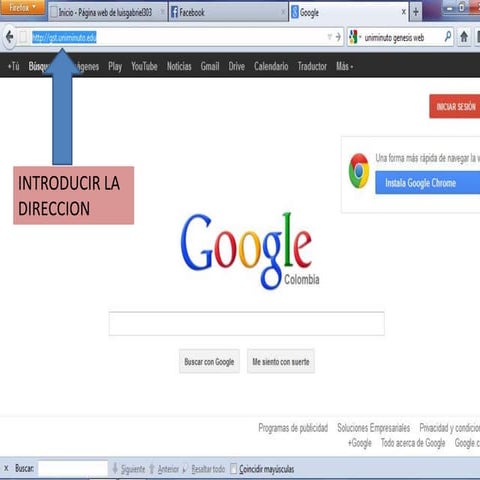480x480 pixels.
Task: Close the Facebook tab
Action: click(x=283, y=12)
